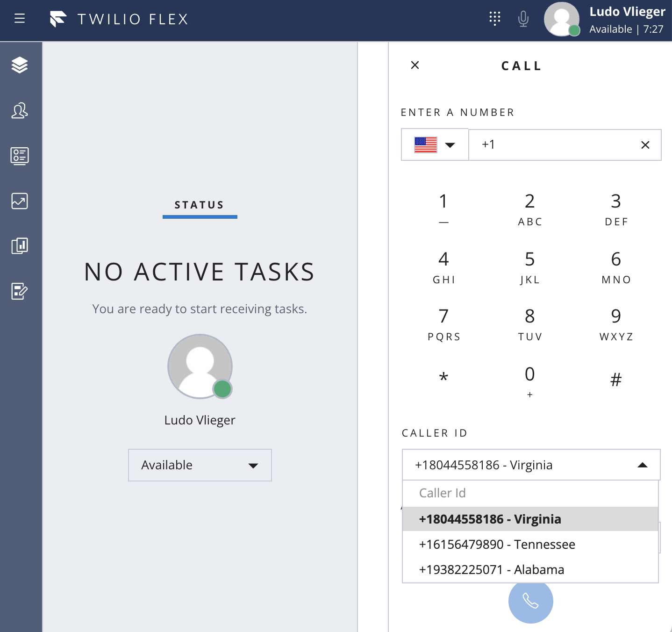Open the Queues Stats list icon
This screenshot has height=632, width=672.
[x=20, y=156]
